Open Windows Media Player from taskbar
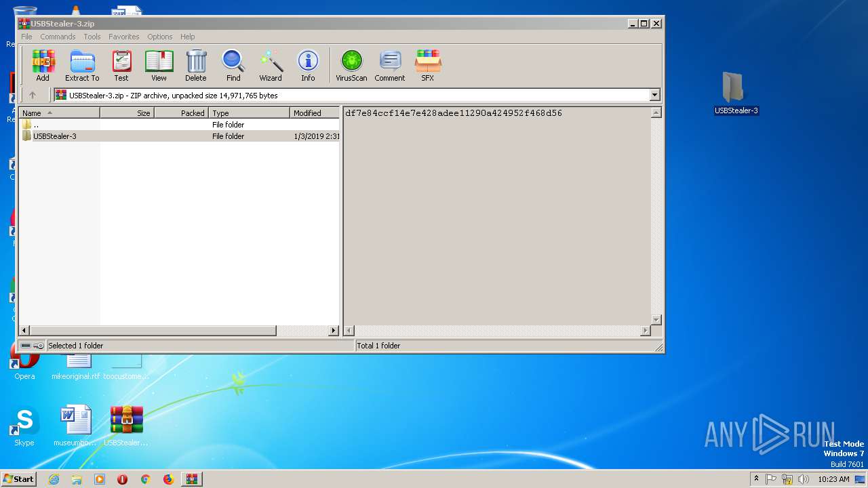The width and height of the screenshot is (868, 488). tap(100, 479)
